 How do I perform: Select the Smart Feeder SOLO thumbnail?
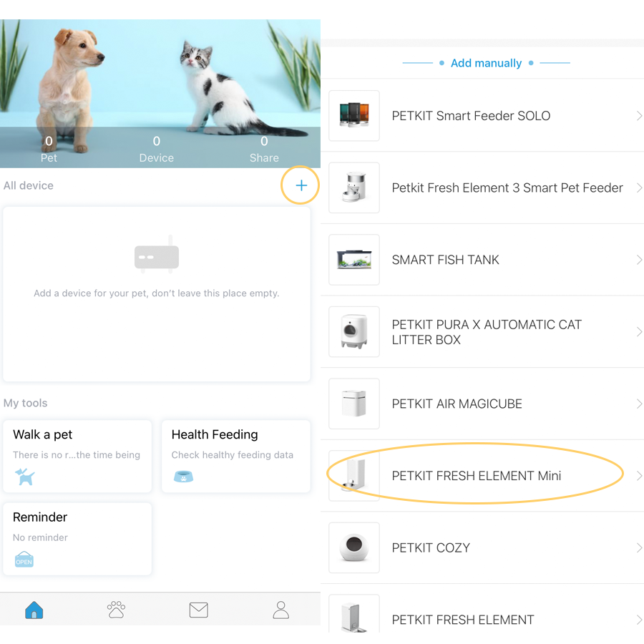tap(354, 116)
